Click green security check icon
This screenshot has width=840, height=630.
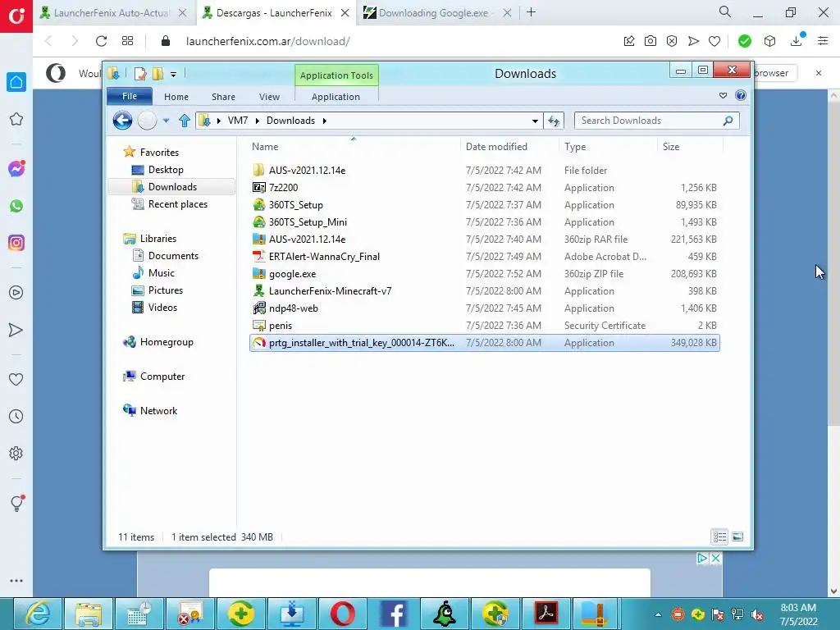click(x=745, y=41)
